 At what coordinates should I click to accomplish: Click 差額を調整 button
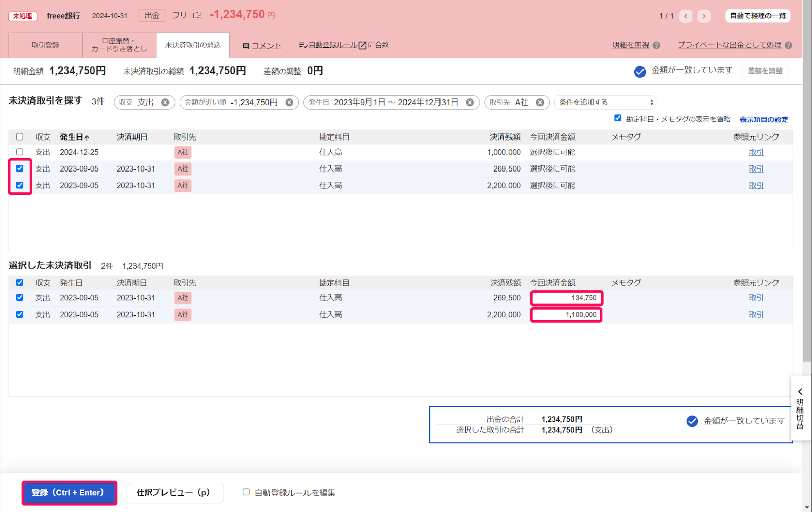click(765, 71)
